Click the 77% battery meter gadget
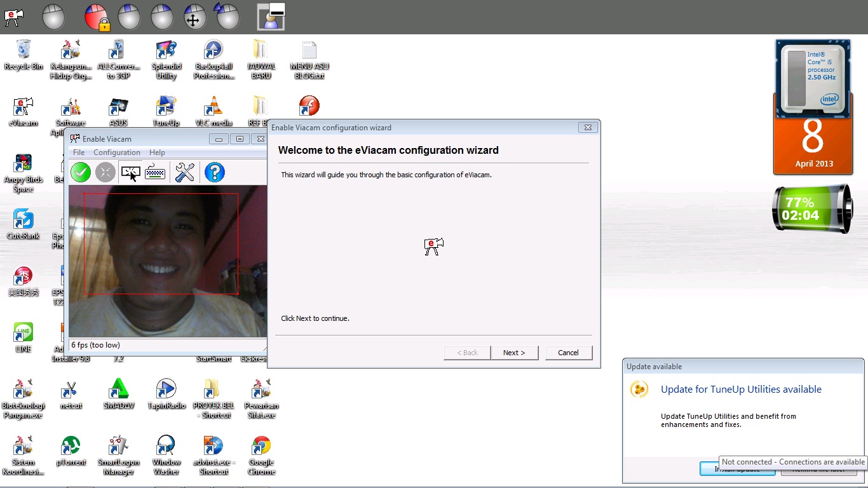 811,208
